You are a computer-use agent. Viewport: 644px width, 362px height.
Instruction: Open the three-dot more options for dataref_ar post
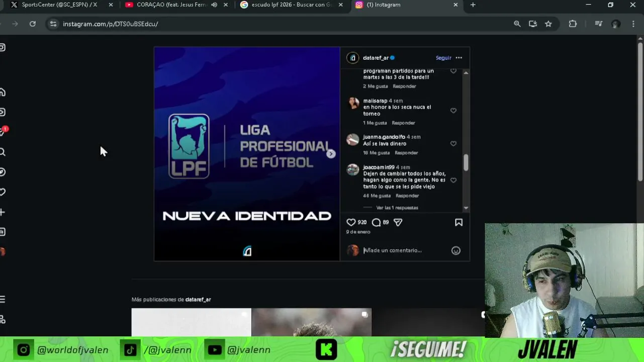pyautogui.click(x=458, y=58)
